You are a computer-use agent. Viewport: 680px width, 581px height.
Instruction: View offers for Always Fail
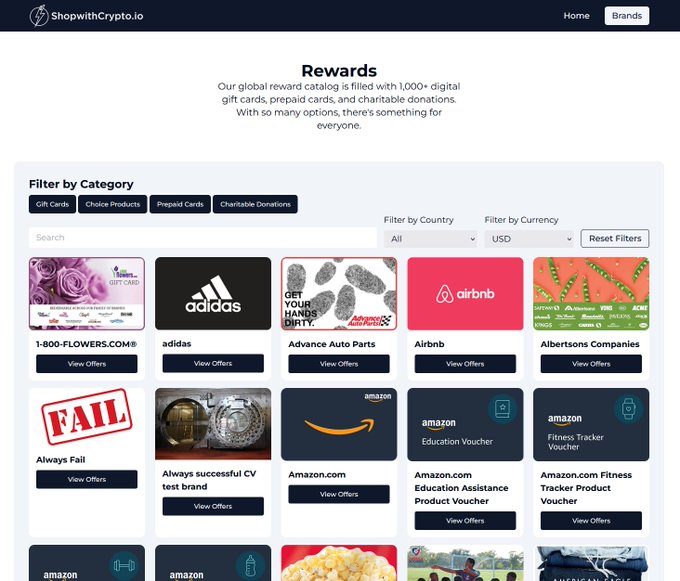coord(87,480)
